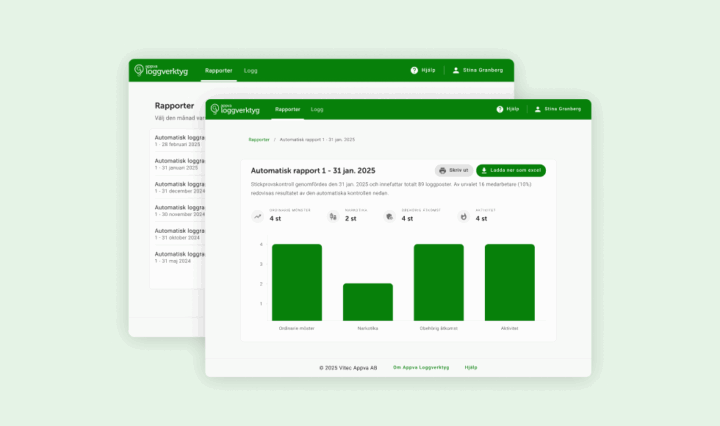Click the Narkotika stat icon
Screen dimensions: 720x426
point(332,216)
